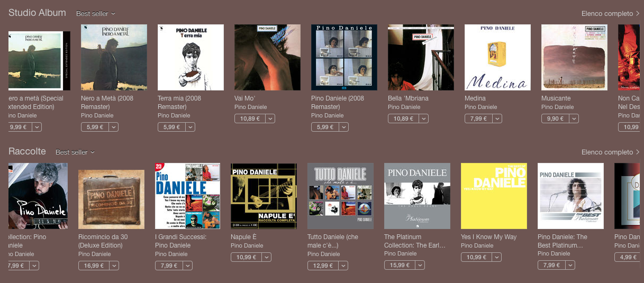
Task: Open the I Grandi Successi: Pino Daniele title
Action: point(180,241)
